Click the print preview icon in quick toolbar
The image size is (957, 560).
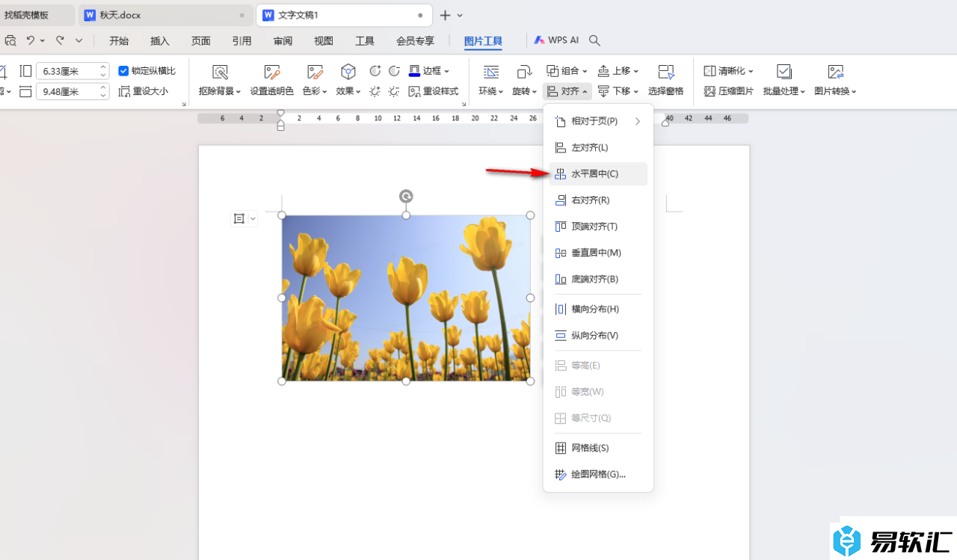10,40
